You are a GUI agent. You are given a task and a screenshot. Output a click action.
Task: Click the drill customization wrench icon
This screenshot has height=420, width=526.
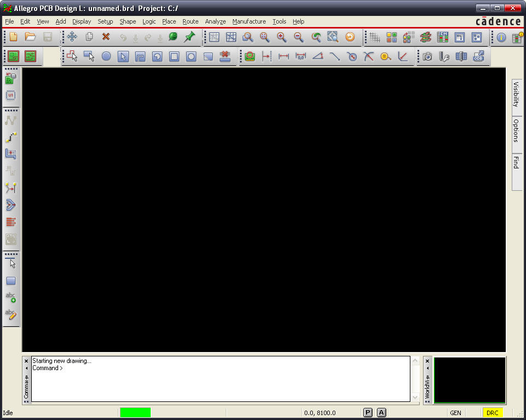point(444,56)
